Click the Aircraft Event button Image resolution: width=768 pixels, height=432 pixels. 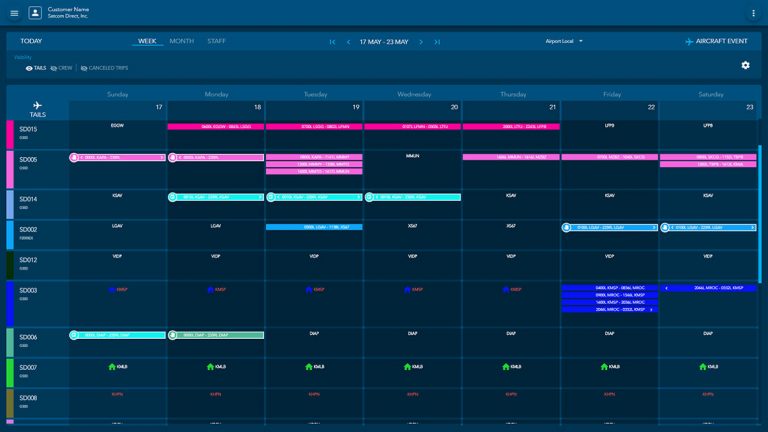coord(716,42)
